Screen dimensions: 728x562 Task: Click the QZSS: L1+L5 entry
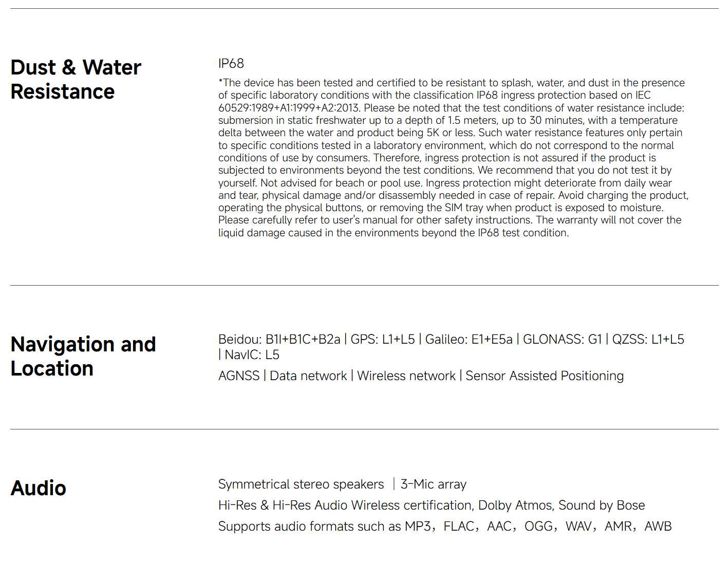click(x=648, y=340)
